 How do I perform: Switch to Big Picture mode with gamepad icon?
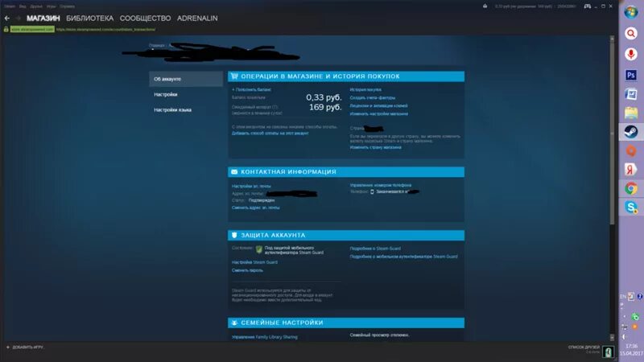coord(588,6)
